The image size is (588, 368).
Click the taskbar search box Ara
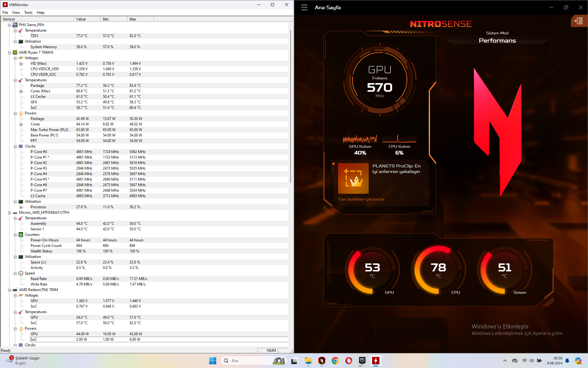click(x=254, y=361)
